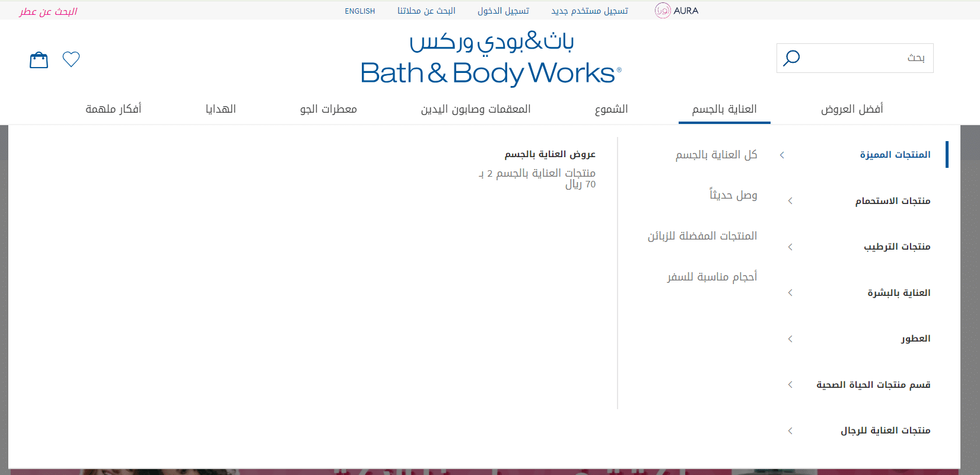Open منتجات العناية بالجسم 2 بـ 70 ريال offer
Image resolution: width=980 pixels, height=475 pixels.
(537, 178)
